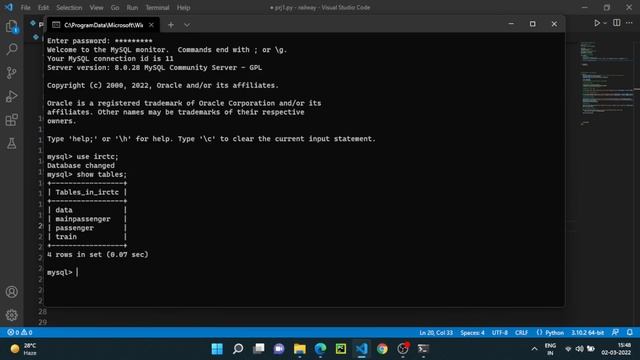Viewport: 640px width, 360px height.
Task: Switch to Visual Studio Code on taskbar
Action: 361,349
